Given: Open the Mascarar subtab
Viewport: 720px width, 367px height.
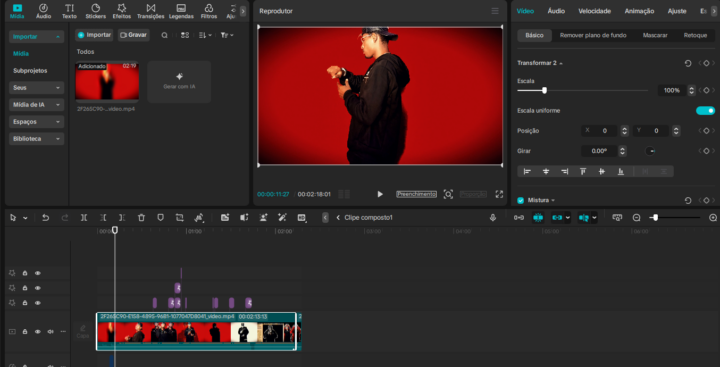Looking at the screenshot, I should click(x=655, y=35).
